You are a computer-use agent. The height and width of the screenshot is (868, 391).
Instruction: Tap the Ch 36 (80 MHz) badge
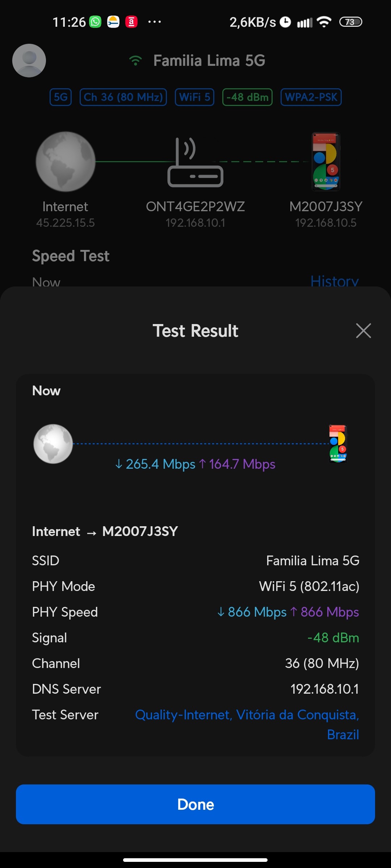coord(123,97)
